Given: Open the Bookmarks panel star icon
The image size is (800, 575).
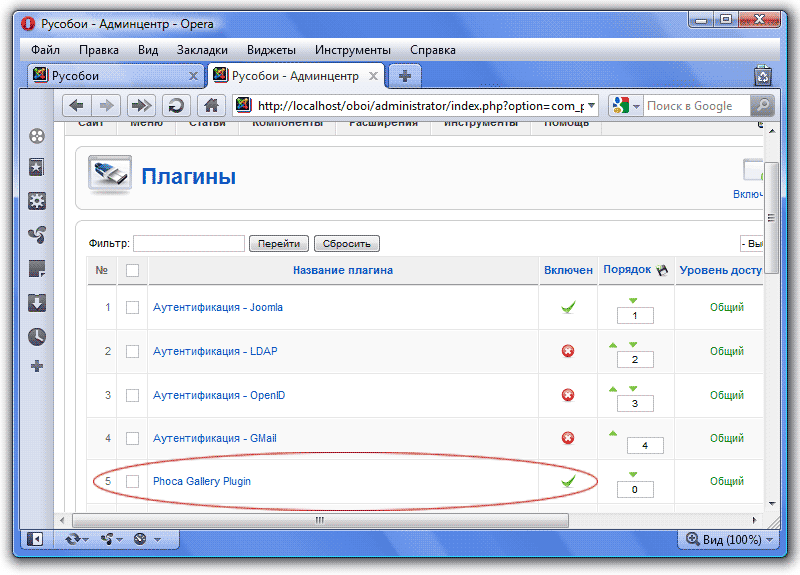Looking at the screenshot, I should [x=37, y=167].
